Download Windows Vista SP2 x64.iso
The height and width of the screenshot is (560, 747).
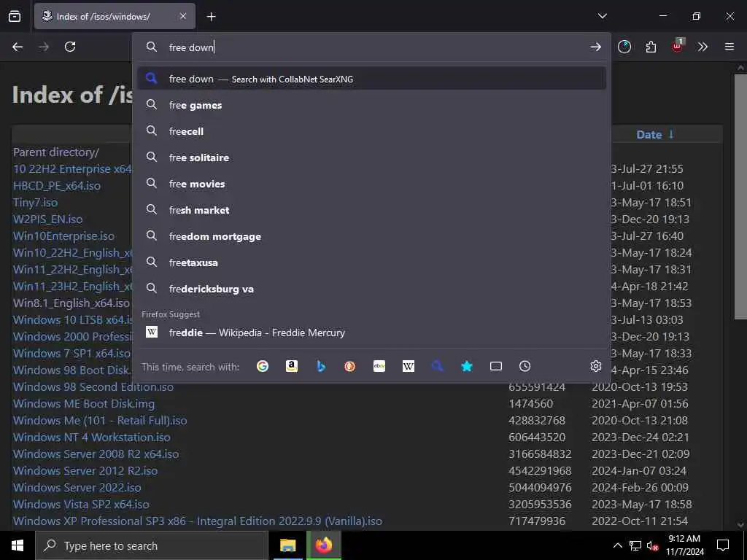point(81,505)
